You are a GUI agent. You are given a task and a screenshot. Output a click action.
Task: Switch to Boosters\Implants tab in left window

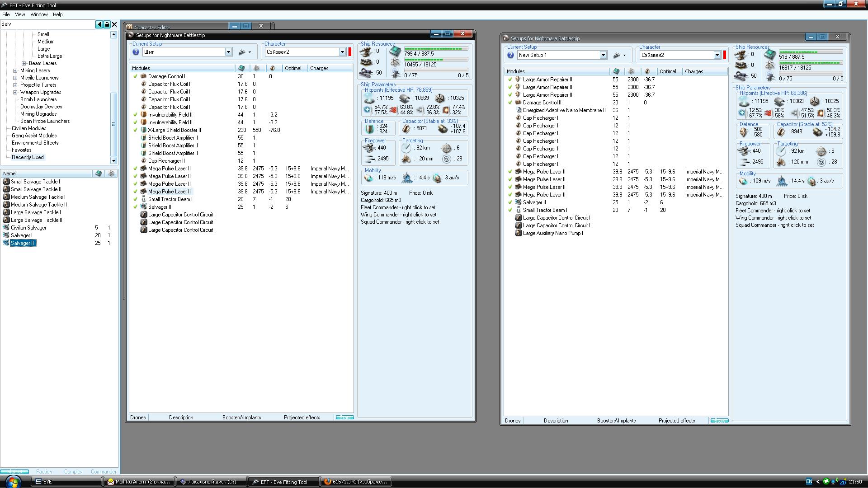tap(241, 418)
